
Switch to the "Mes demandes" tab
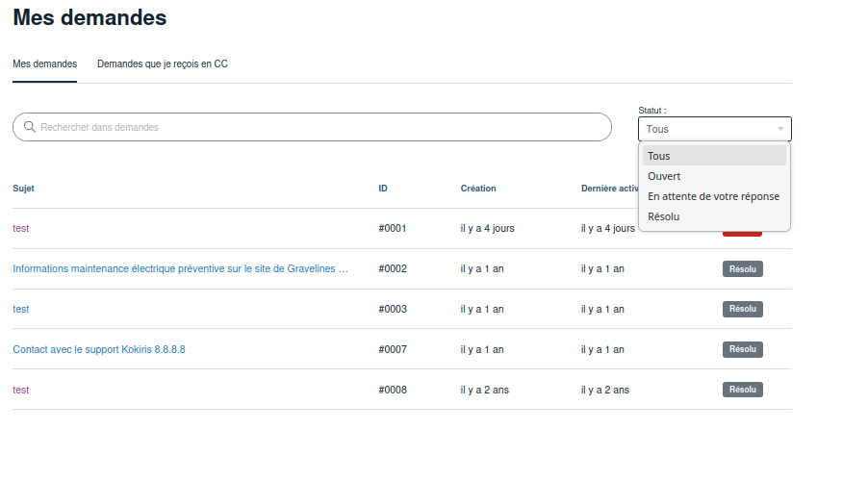[x=44, y=64]
